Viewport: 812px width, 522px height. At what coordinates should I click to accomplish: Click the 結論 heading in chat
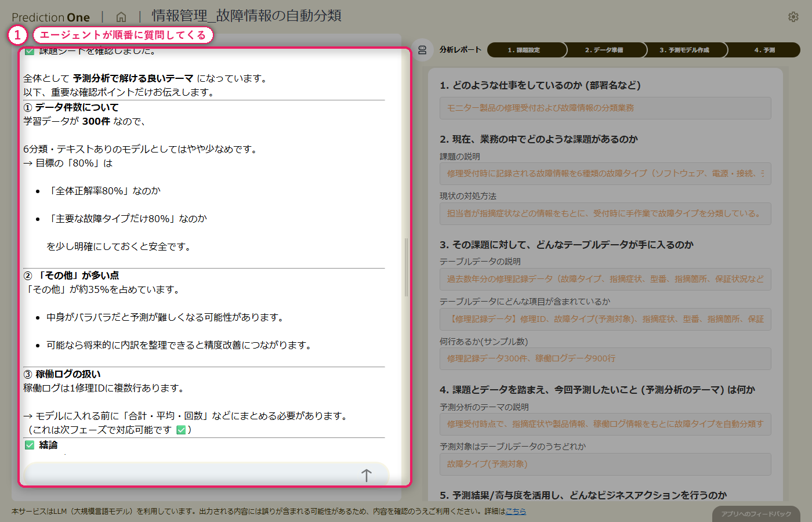[x=48, y=445]
